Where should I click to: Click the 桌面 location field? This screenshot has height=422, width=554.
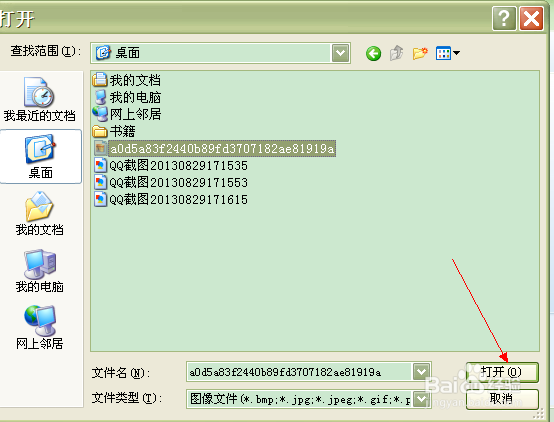click(211, 53)
